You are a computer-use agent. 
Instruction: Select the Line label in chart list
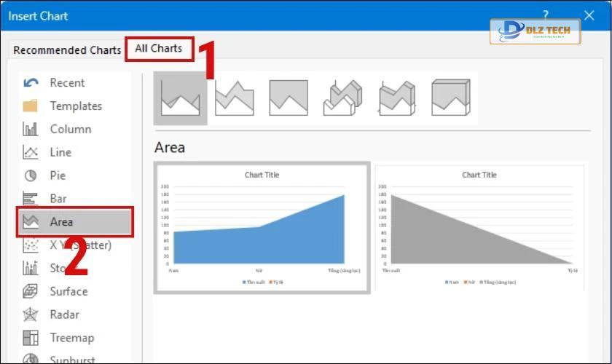pos(60,152)
